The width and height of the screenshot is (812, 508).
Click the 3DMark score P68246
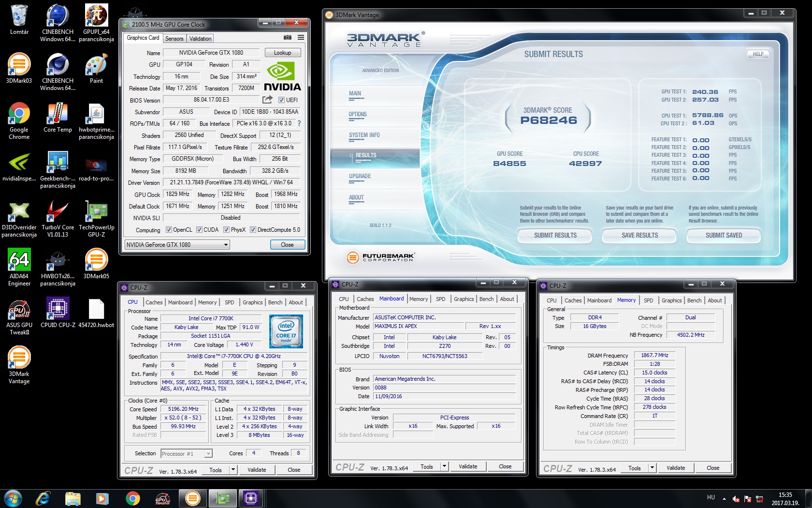[x=549, y=120]
